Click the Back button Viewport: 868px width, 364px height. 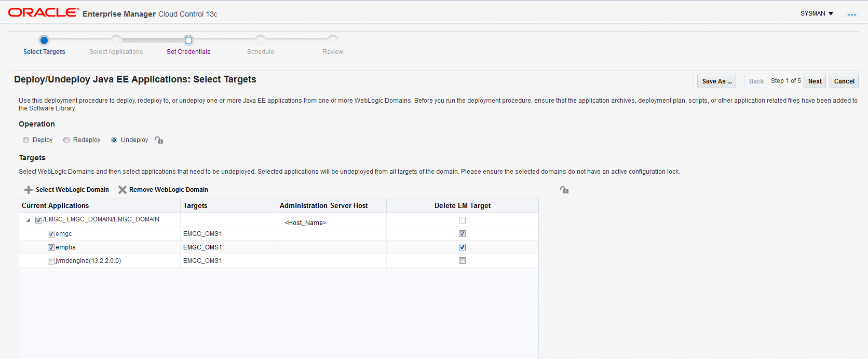point(756,81)
